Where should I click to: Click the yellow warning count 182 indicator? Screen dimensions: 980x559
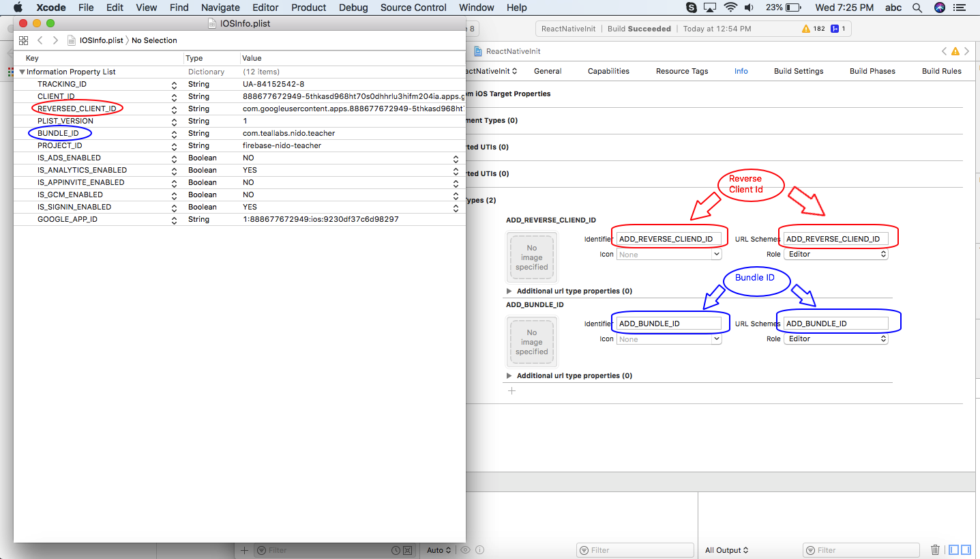(814, 29)
